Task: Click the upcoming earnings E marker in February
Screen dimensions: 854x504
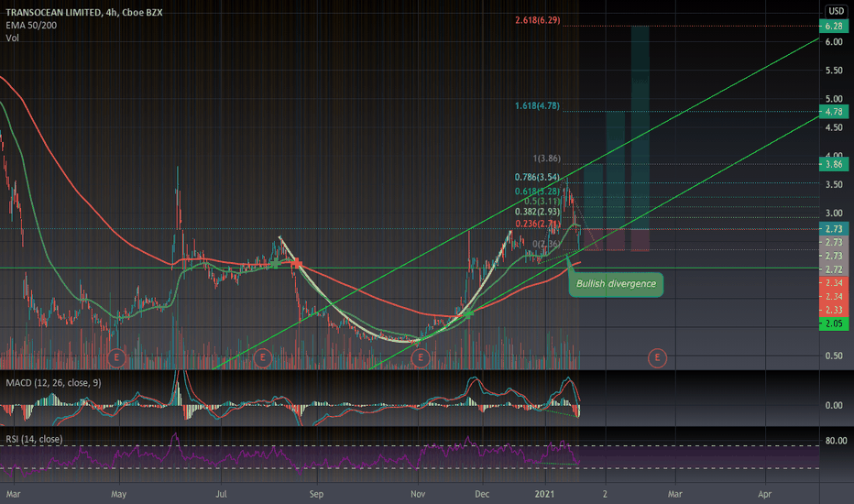Action: [657, 358]
